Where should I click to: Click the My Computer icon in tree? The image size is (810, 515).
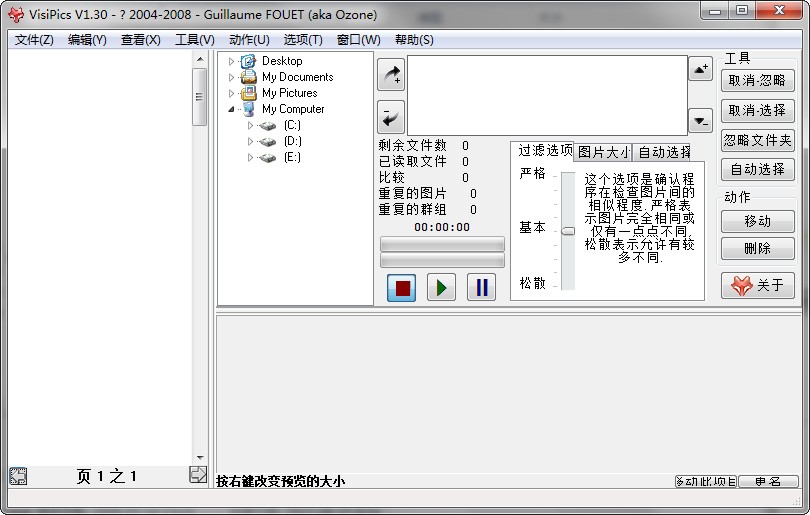point(248,109)
